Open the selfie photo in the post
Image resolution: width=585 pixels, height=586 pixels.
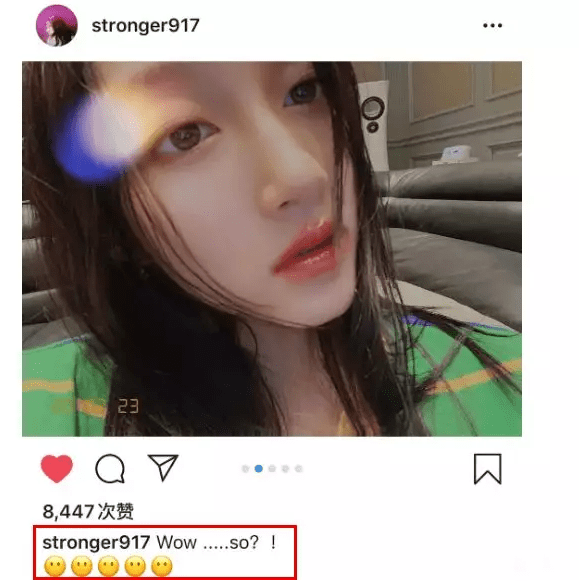(272, 249)
